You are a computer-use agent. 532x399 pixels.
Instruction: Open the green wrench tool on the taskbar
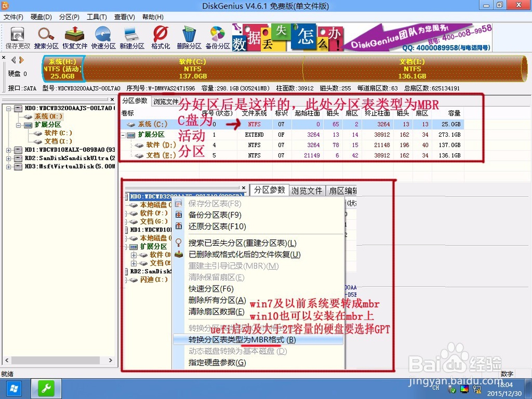point(45,389)
